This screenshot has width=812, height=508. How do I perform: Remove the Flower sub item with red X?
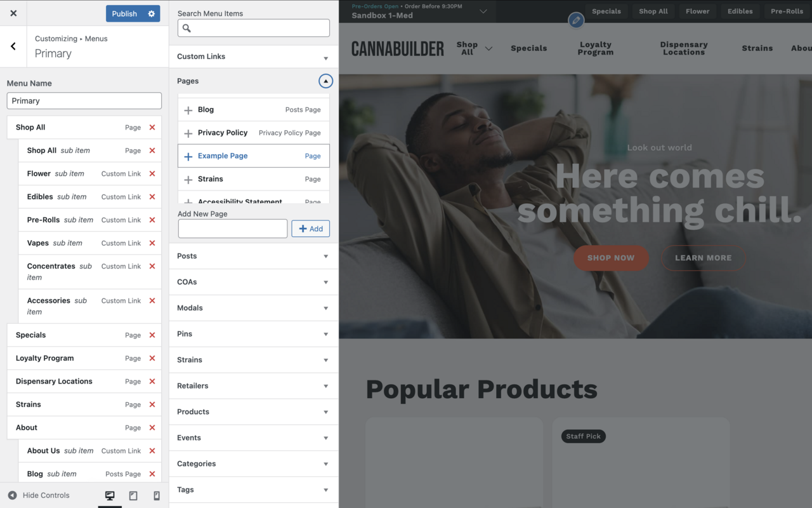[x=152, y=173]
